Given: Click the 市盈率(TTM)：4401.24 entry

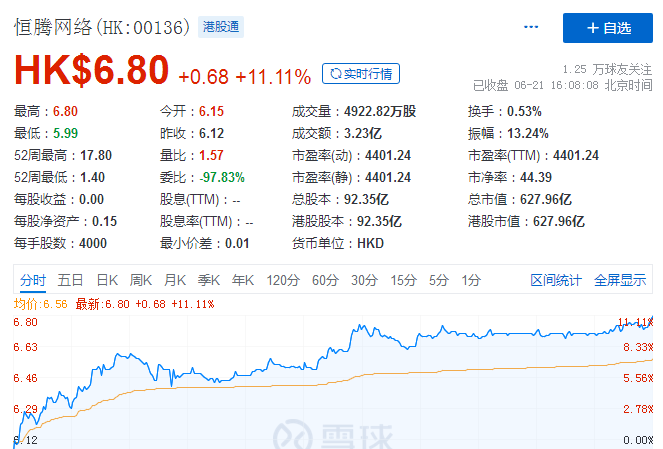Looking at the screenshot, I should [x=533, y=155].
